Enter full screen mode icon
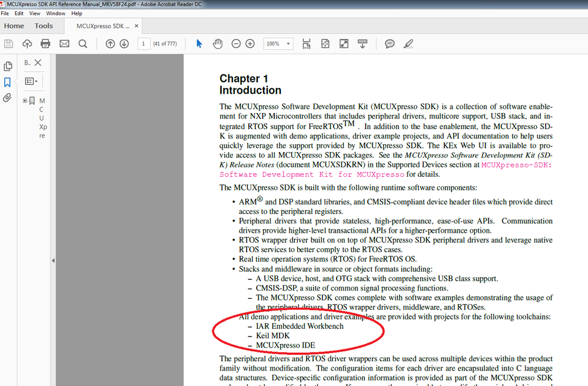The image size is (588, 386). [x=344, y=44]
